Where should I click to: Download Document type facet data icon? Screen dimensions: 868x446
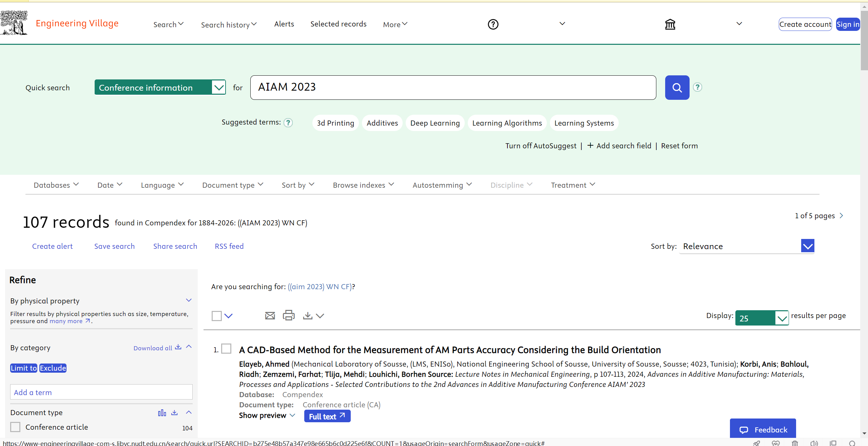174,413
